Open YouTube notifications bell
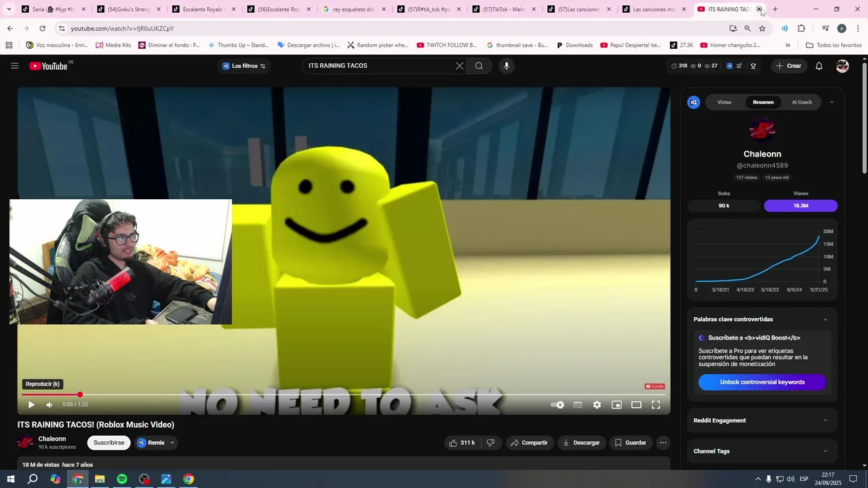The width and height of the screenshot is (868, 488). (819, 66)
